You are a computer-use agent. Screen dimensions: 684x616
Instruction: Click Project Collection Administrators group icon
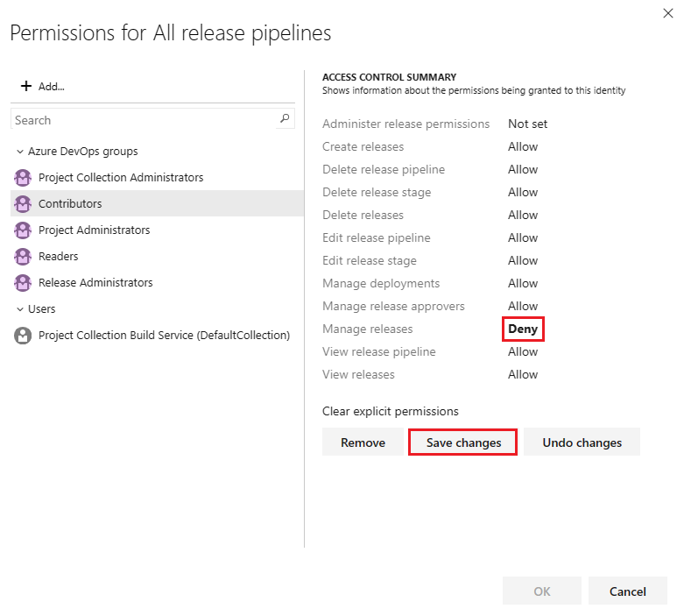coord(23,178)
